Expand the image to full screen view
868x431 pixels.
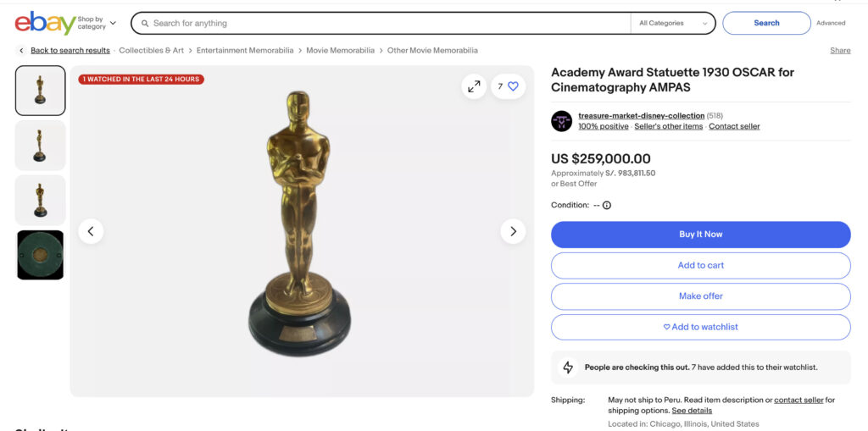tap(474, 86)
